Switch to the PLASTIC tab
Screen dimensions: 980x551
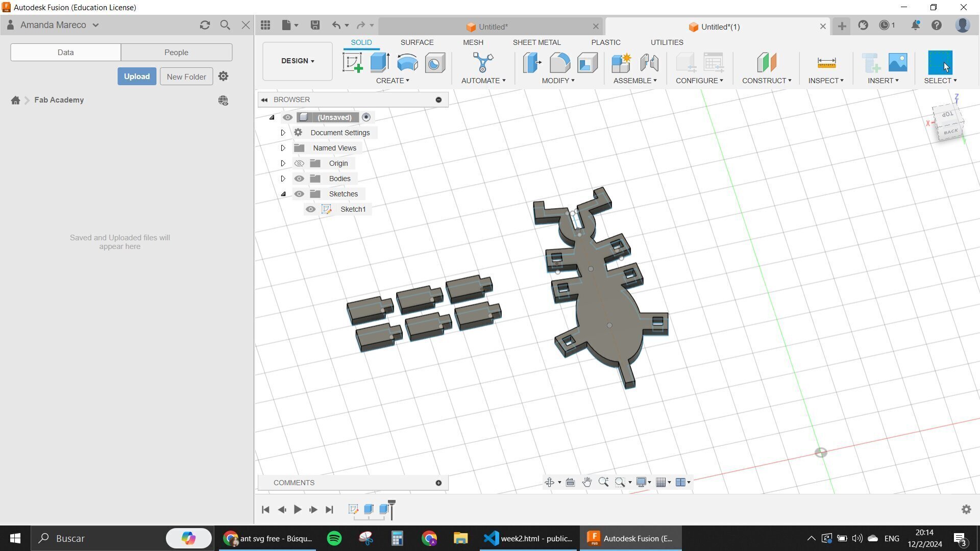point(606,42)
